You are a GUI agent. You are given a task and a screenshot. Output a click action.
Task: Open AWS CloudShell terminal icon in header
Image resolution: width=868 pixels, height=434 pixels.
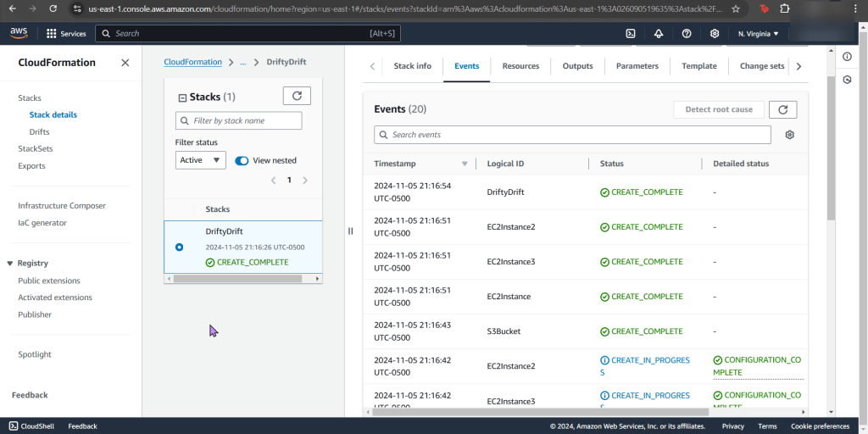pyautogui.click(x=631, y=33)
